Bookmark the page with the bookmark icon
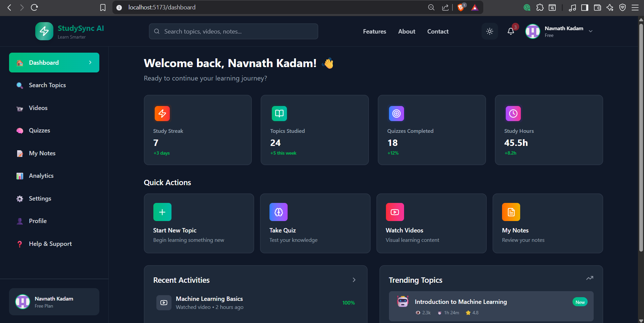 coord(103,7)
